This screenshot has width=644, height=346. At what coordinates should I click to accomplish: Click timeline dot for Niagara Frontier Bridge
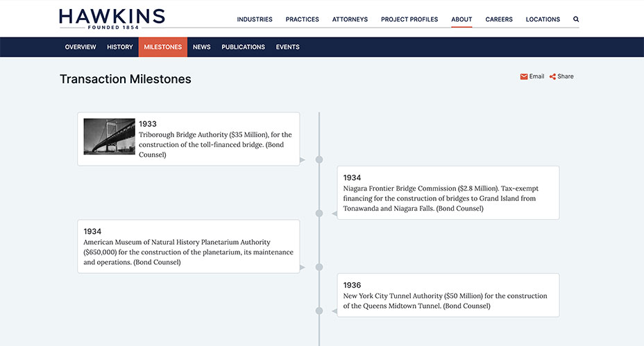pos(319,214)
